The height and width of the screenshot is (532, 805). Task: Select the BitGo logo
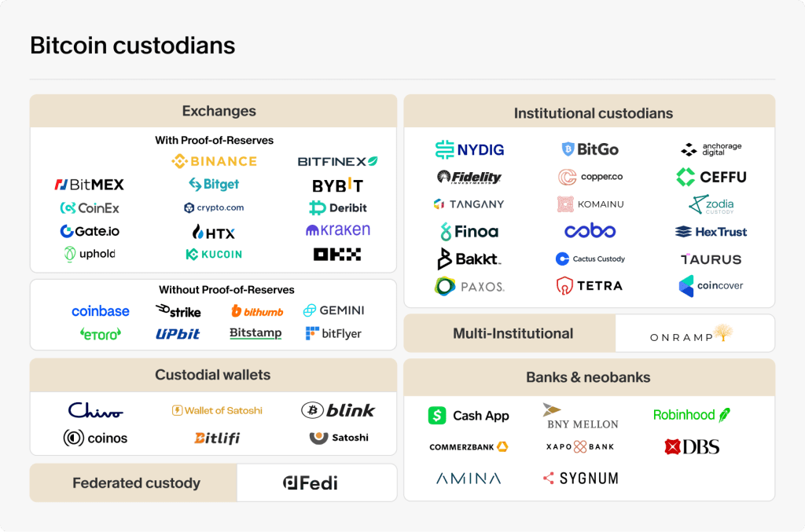(590, 149)
